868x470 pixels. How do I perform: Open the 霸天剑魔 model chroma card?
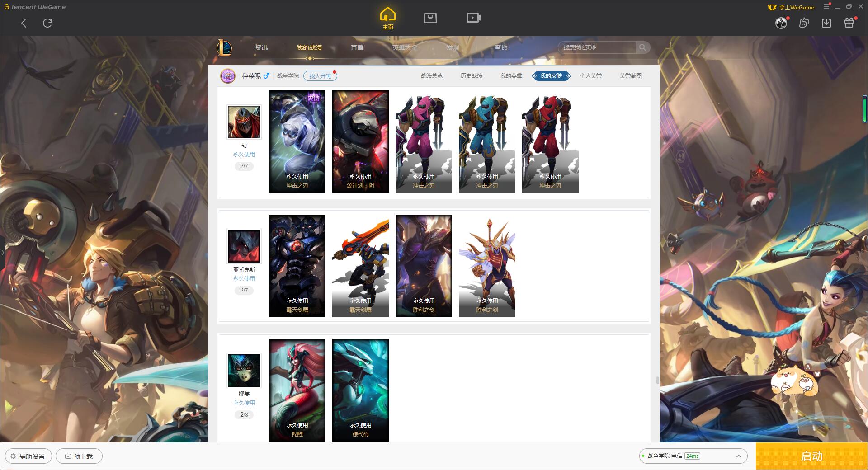click(x=360, y=266)
